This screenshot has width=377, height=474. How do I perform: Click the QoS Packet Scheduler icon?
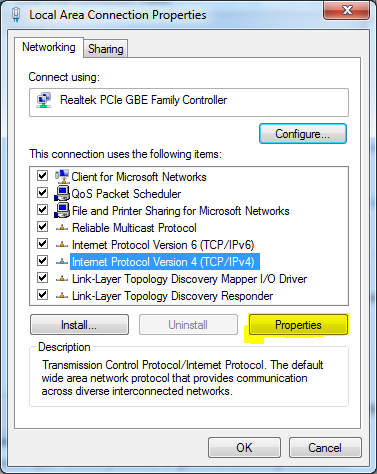62,193
